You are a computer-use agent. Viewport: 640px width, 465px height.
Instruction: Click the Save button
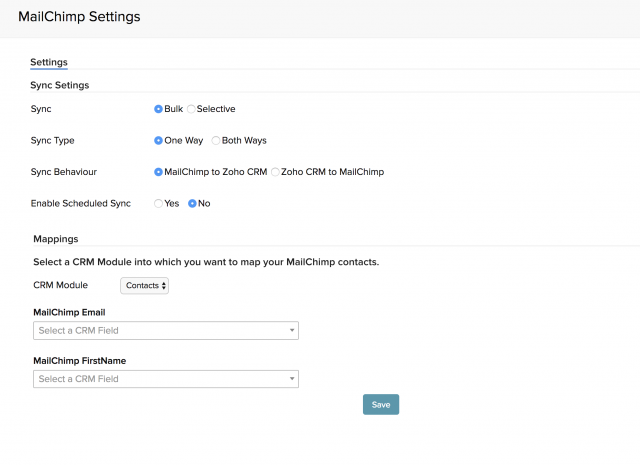(x=381, y=404)
